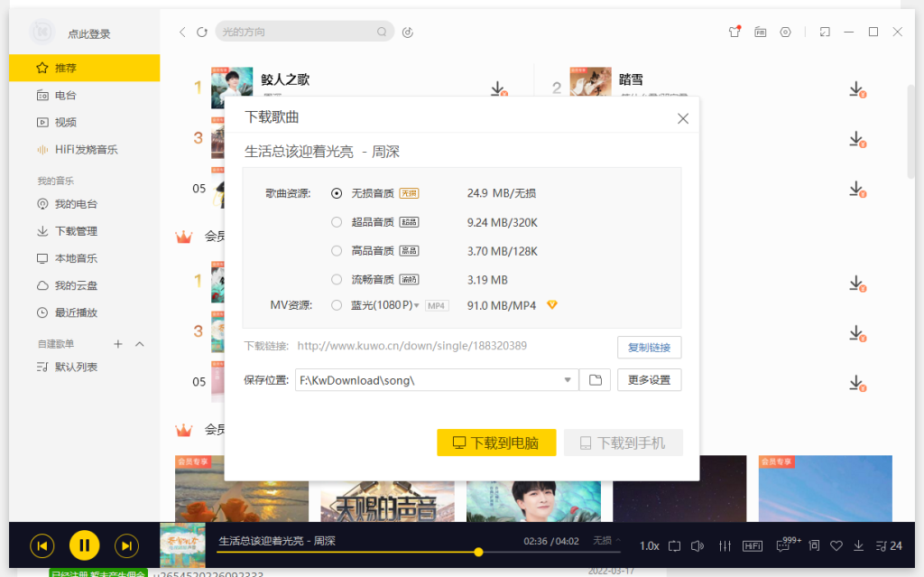Click the 下载到电脑 button
The image size is (924, 577).
pos(496,442)
